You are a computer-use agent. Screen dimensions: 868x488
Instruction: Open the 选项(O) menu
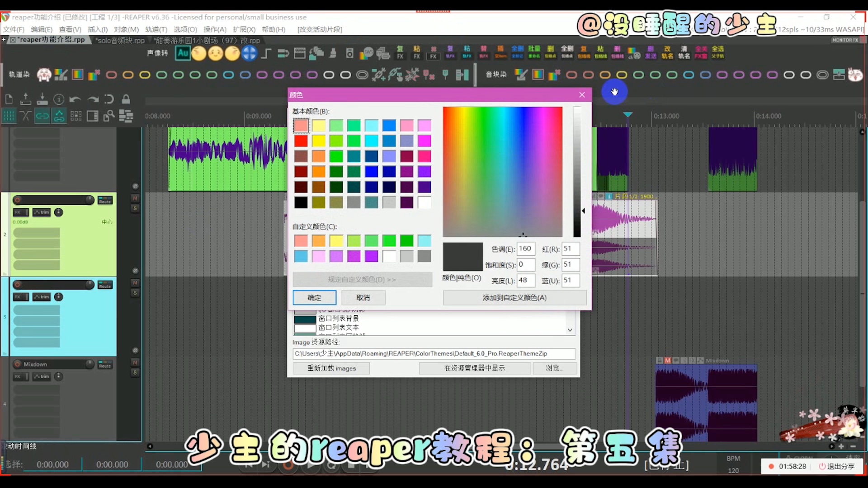point(185,29)
